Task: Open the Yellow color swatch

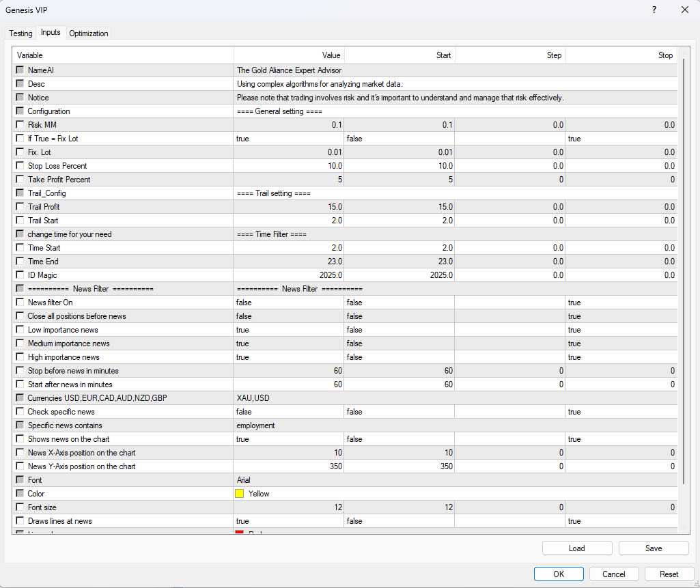Action: click(240, 493)
